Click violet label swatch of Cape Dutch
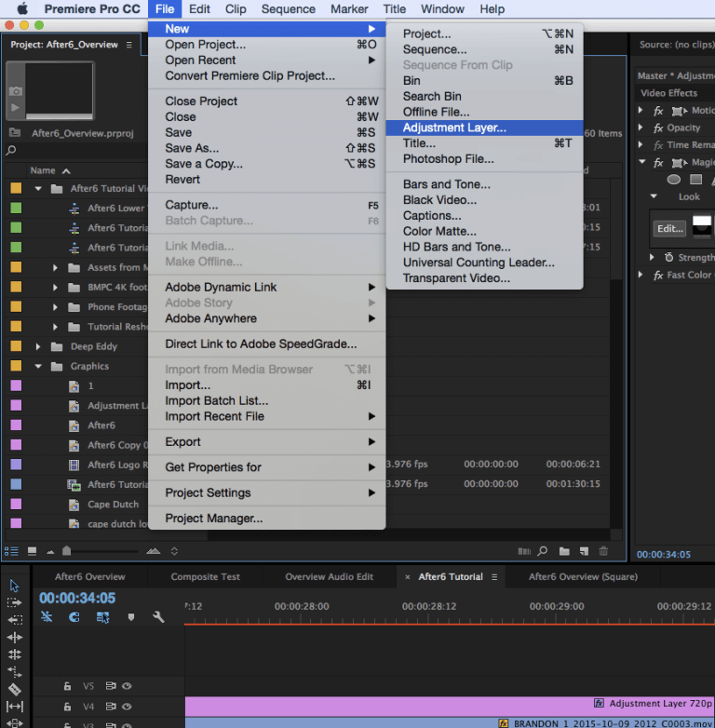This screenshot has height=728, width=715. [x=16, y=505]
